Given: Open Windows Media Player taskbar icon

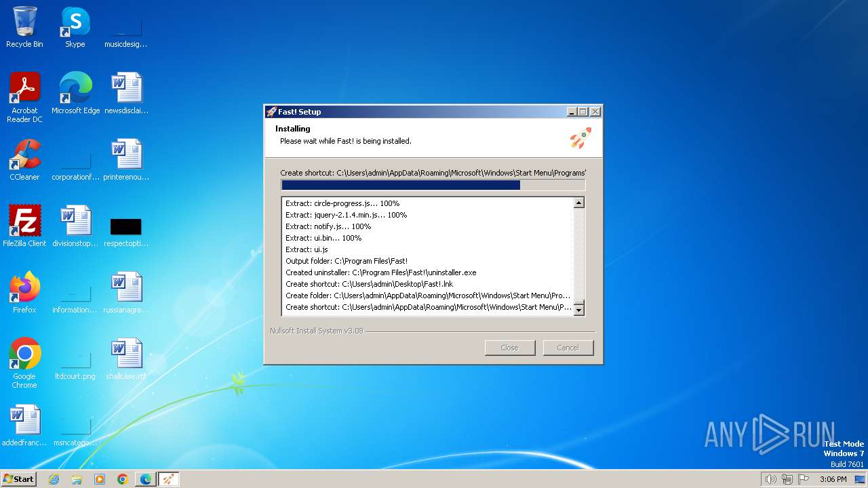Looking at the screenshot, I should click(x=100, y=479).
